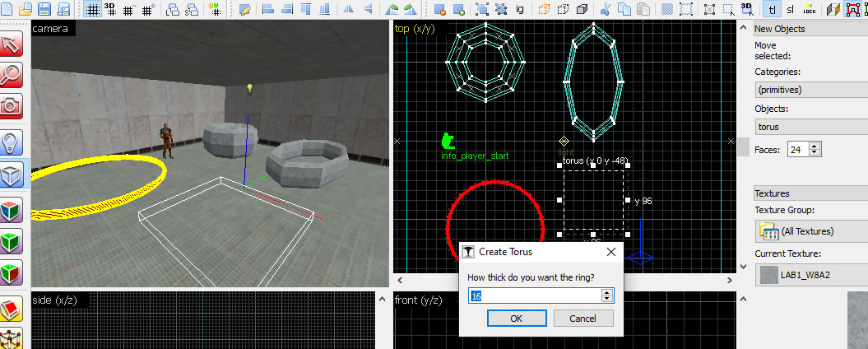Click the Cut scissors icon
The height and width of the screenshot is (349, 868).
pos(605,9)
